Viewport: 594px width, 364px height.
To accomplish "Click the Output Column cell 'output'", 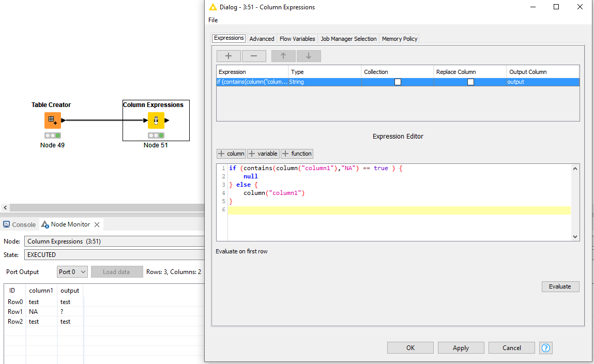I will (x=543, y=82).
